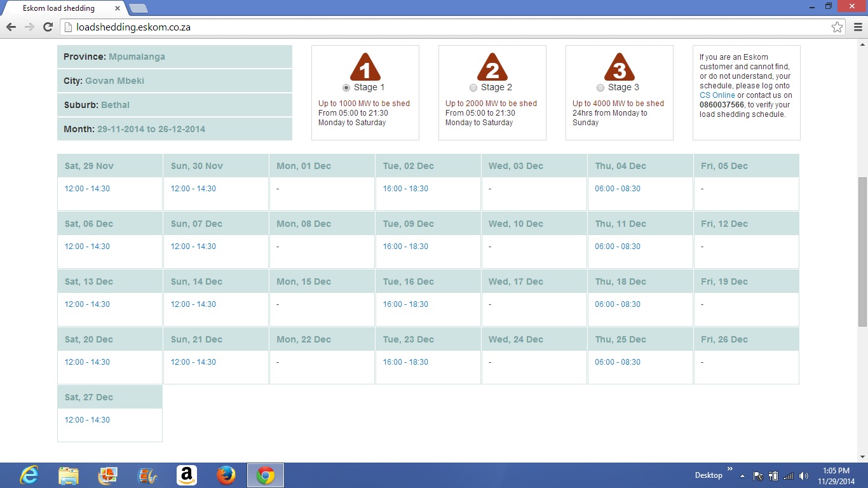The image size is (868, 488).
Task: Click the Desktop toolbar label on taskbar
Action: coord(709,475)
